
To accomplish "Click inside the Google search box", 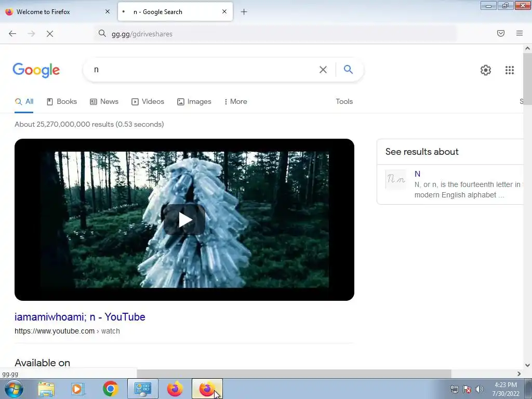I will click(x=200, y=70).
